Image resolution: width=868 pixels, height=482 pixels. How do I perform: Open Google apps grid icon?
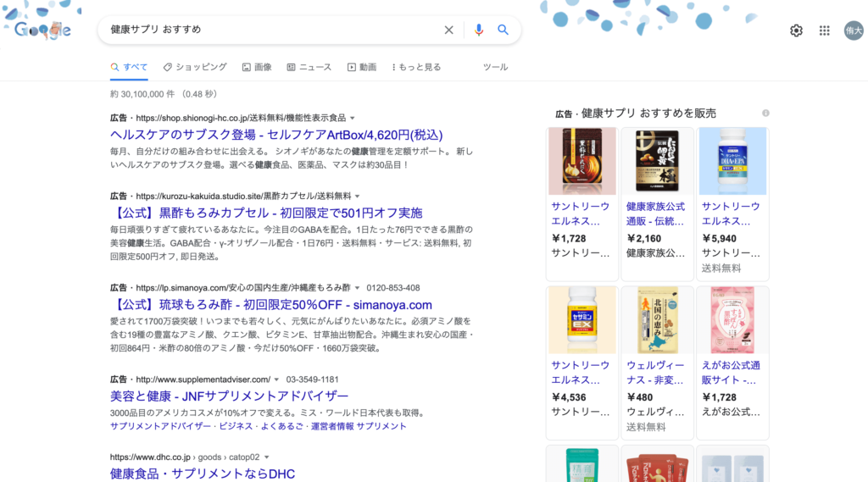coord(824,30)
